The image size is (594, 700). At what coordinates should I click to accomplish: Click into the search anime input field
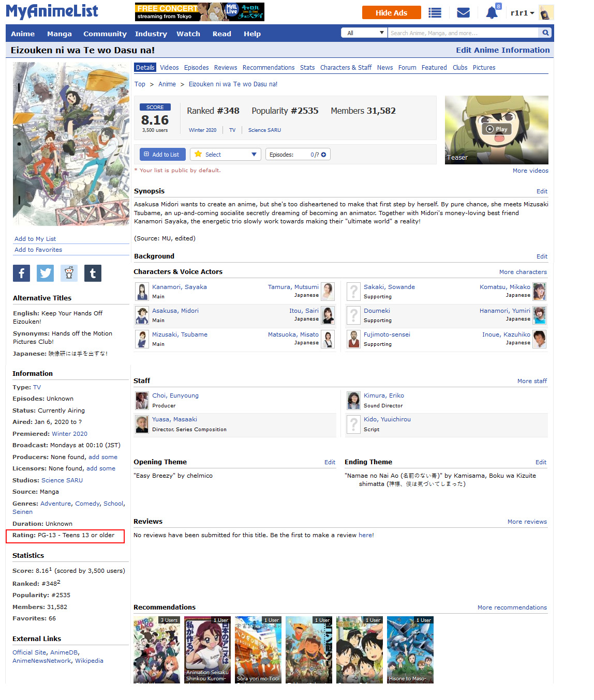point(463,33)
